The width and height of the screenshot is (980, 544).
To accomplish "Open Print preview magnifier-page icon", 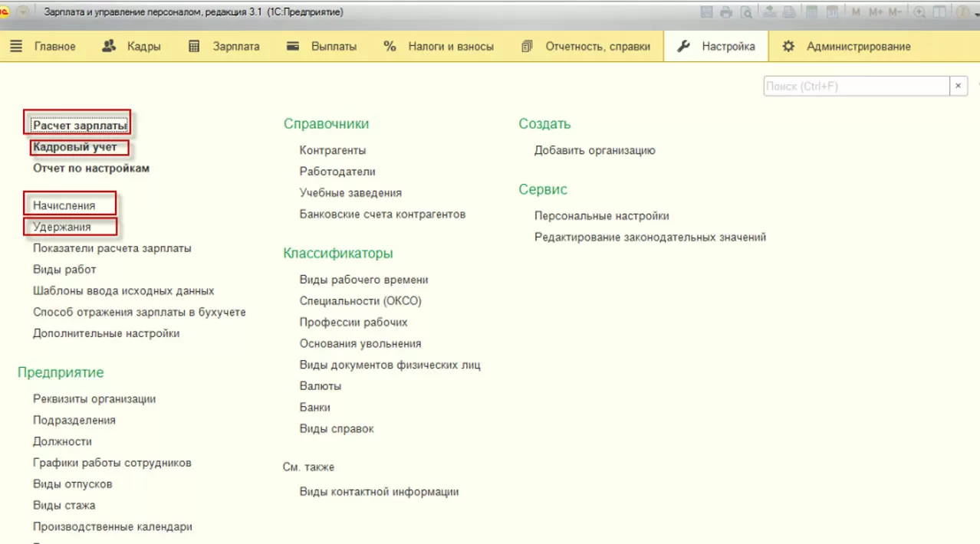I will click(x=746, y=12).
